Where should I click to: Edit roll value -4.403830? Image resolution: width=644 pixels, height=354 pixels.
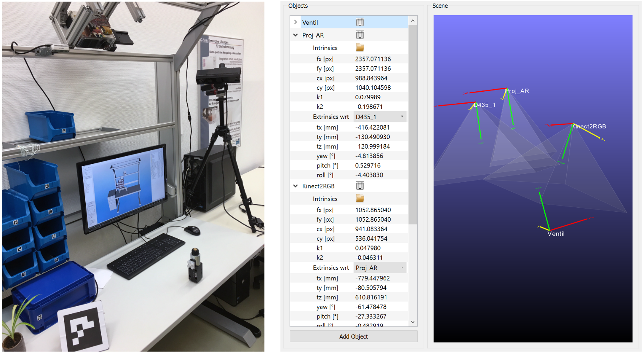pos(369,175)
